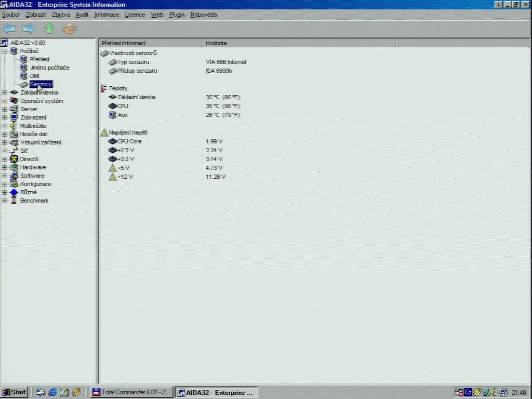
Task: Expand the DirectX tree node
Action: [4, 159]
